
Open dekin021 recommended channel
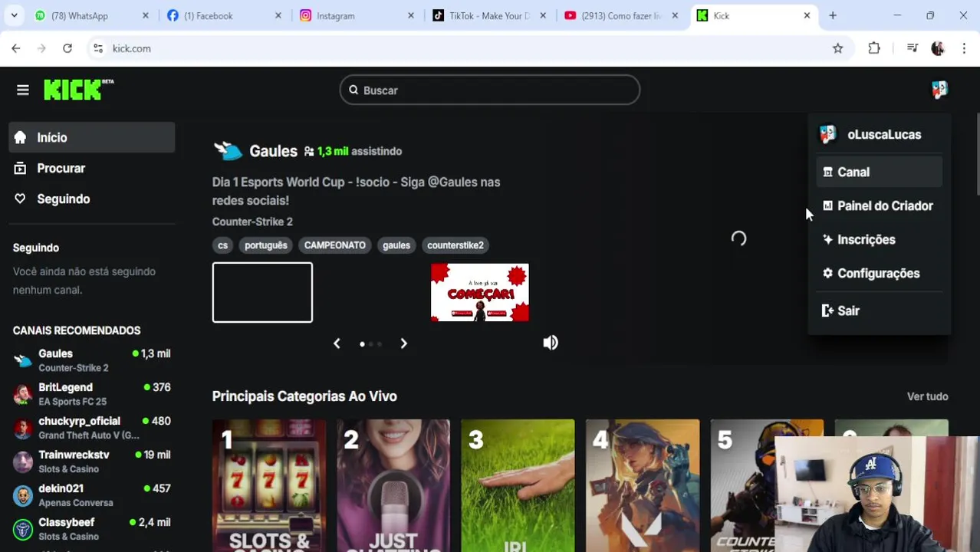[92, 495]
